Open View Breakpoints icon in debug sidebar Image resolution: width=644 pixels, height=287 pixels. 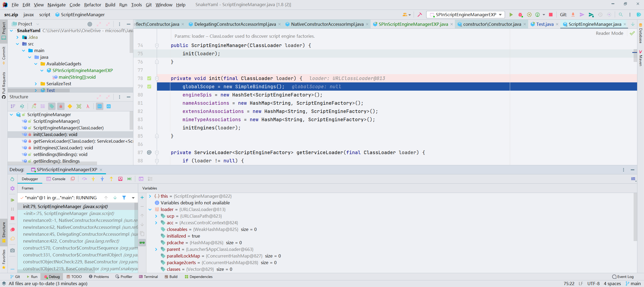12,230
